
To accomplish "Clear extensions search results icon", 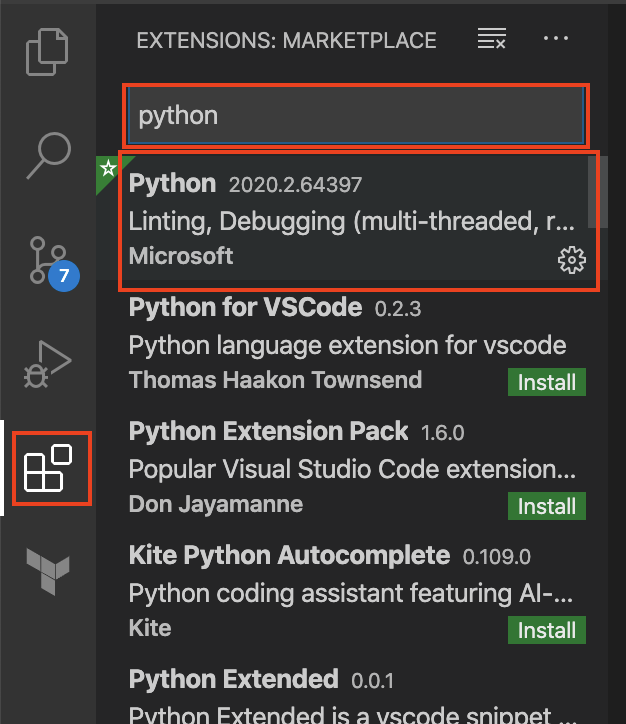I will pos(492,39).
